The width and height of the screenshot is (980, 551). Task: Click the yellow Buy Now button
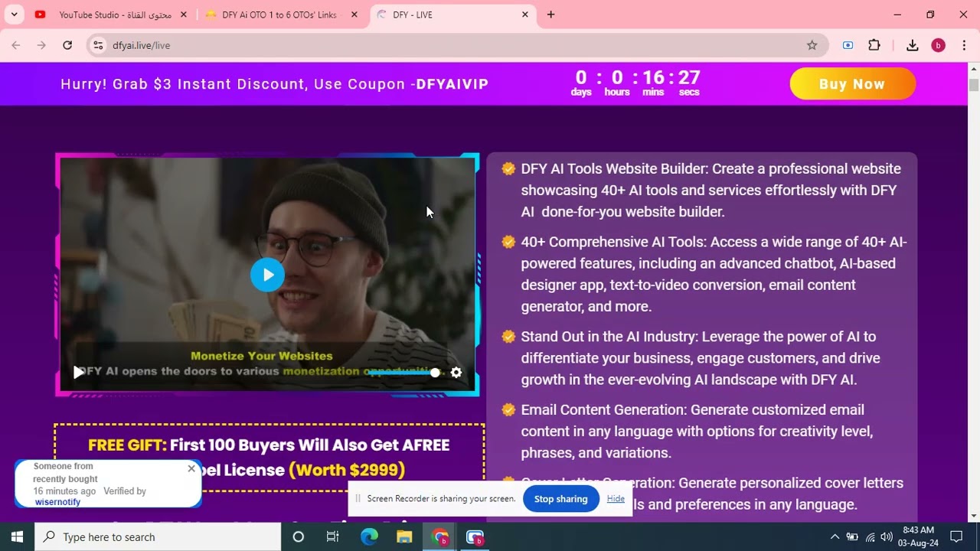pyautogui.click(x=852, y=84)
